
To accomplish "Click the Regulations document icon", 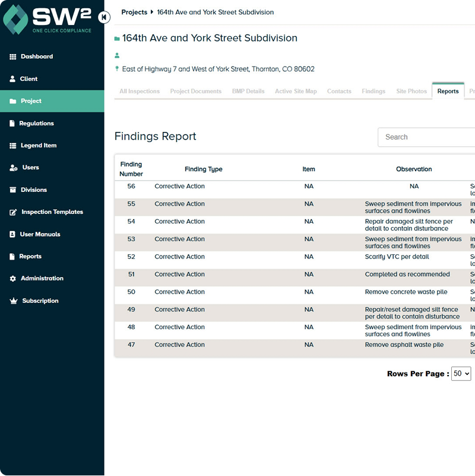I will (x=13, y=124).
